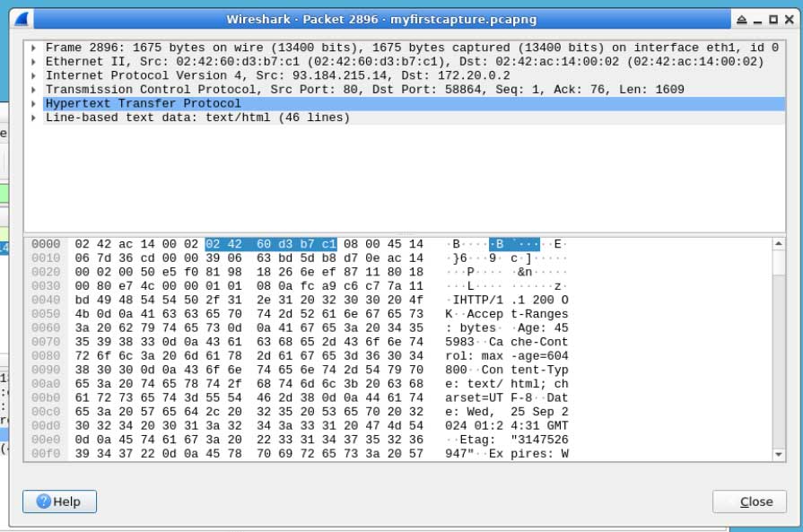Viewport: 803px width, 532px height.
Task: Click hex offset 0000
Action: [46, 244]
